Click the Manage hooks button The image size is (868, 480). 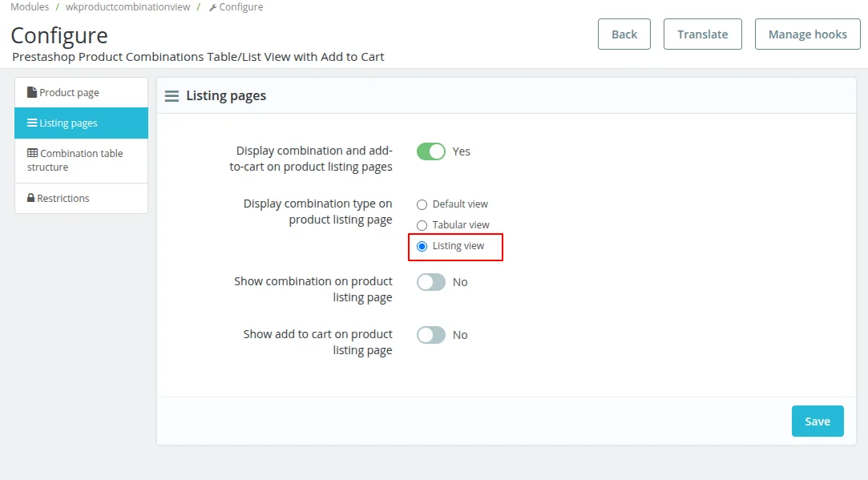pos(807,34)
